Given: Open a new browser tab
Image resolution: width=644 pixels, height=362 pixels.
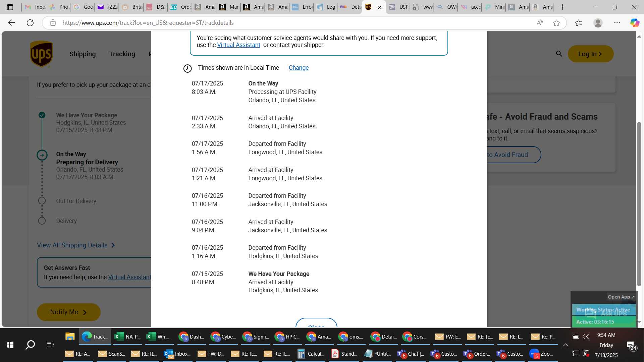Looking at the screenshot, I should [x=562, y=7].
